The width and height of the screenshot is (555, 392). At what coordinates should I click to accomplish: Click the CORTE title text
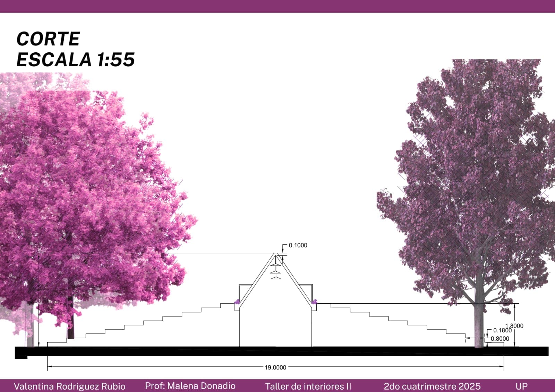click(48, 39)
